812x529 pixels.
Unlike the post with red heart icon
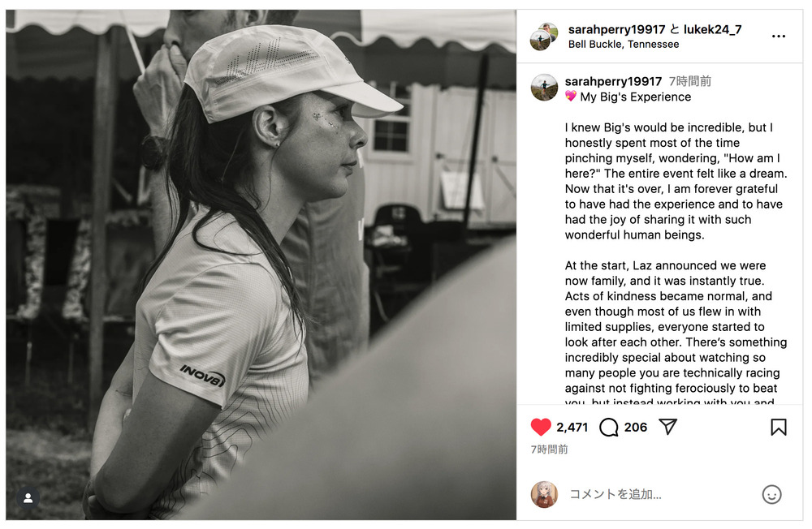pos(541,427)
